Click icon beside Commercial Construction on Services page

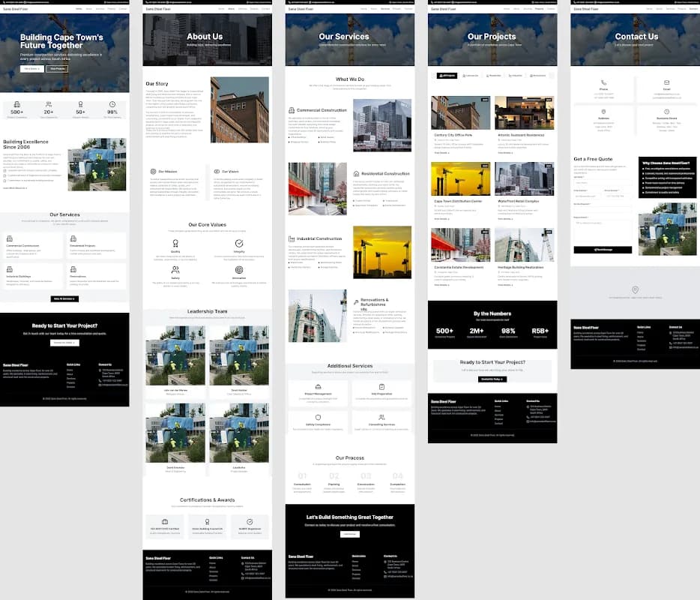pyautogui.click(x=292, y=110)
